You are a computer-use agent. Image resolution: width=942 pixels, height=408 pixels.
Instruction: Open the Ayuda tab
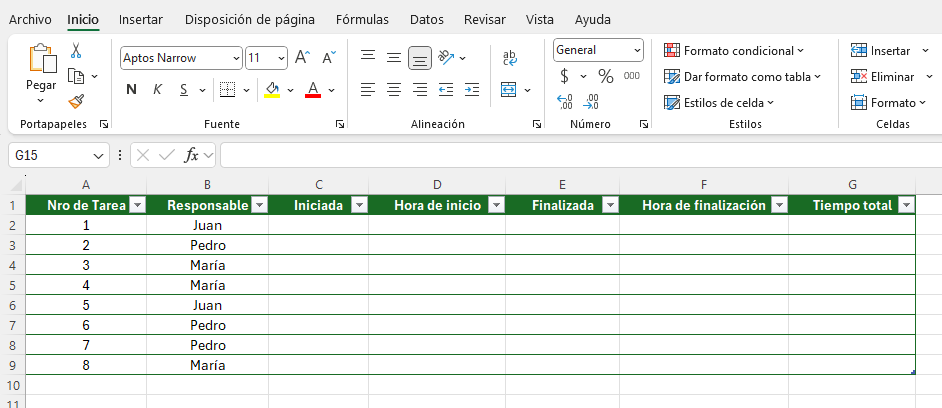pyautogui.click(x=593, y=19)
